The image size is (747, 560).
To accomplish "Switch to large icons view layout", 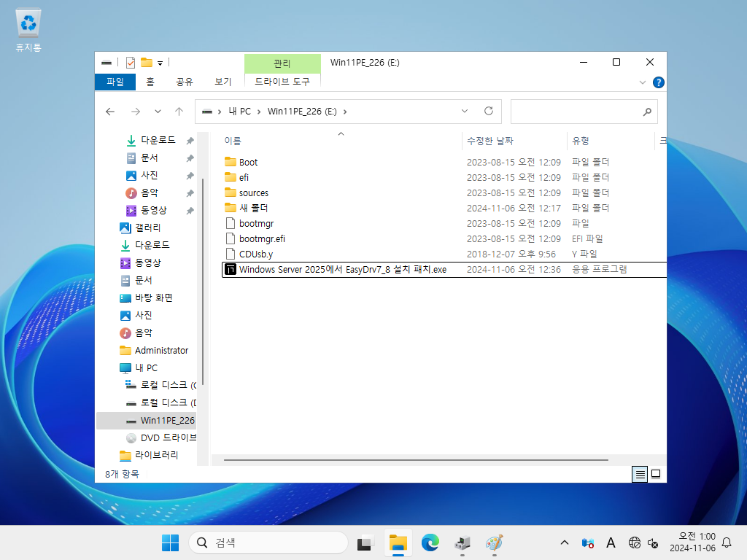I will (x=656, y=474).
